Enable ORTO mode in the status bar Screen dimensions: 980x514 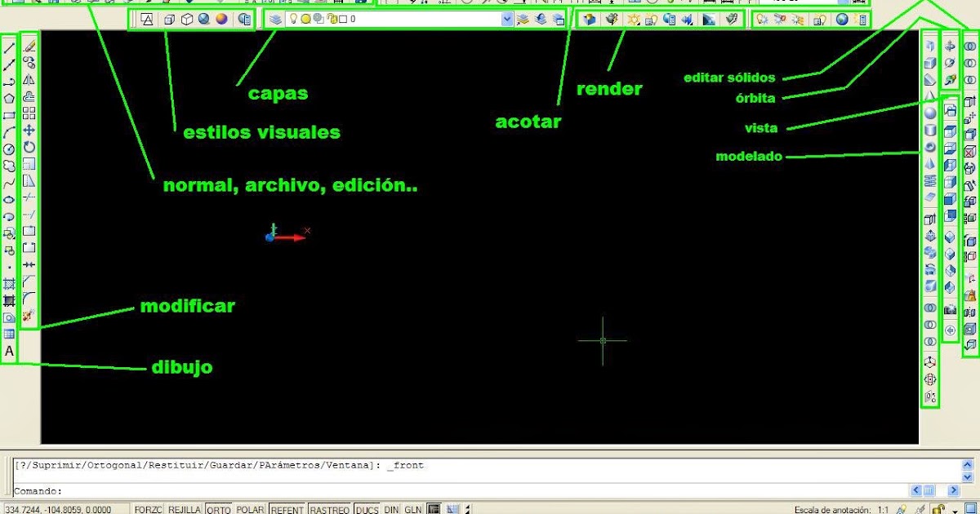218,509
